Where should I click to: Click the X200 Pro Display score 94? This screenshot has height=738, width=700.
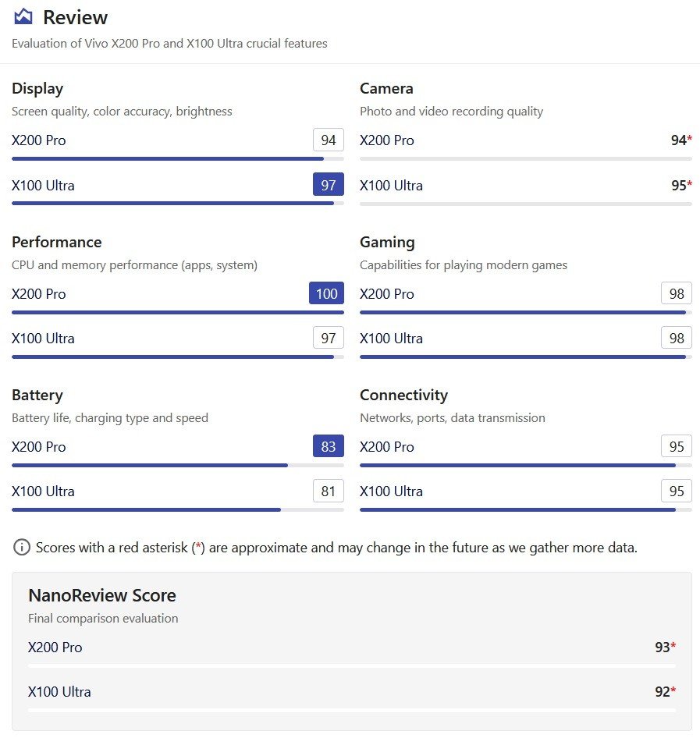coord(329,140)
